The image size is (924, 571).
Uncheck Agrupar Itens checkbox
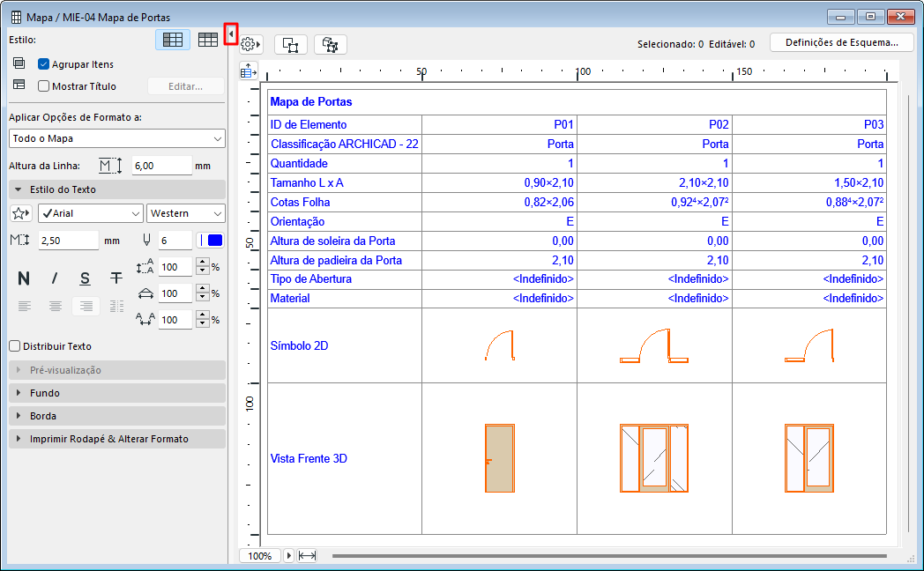click(x=43, y=64)
